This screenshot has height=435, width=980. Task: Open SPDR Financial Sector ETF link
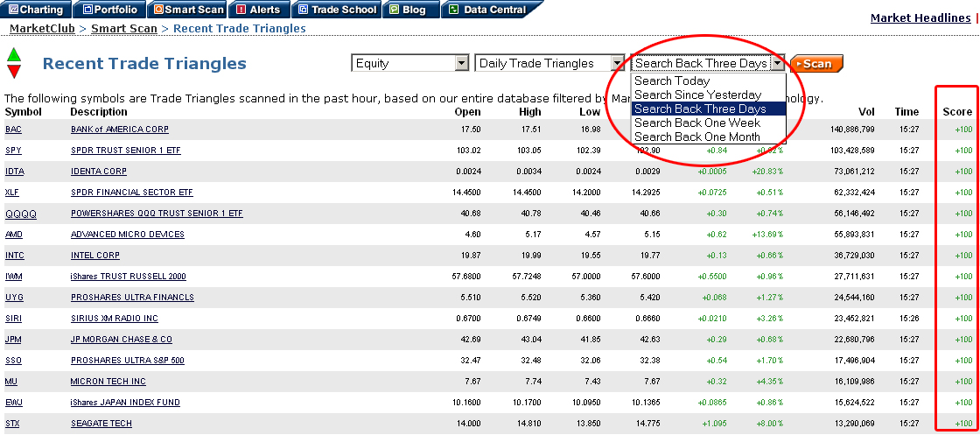132,193
